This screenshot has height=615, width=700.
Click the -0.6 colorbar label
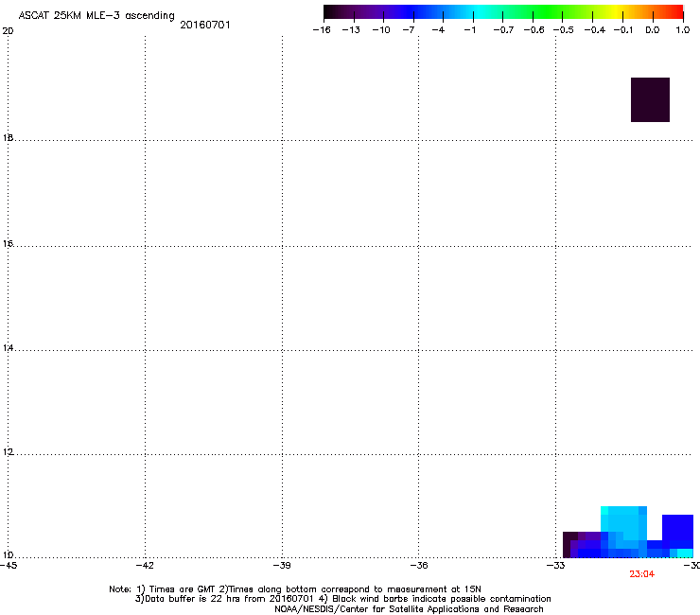pyautogui.click(x=534, y=30)
